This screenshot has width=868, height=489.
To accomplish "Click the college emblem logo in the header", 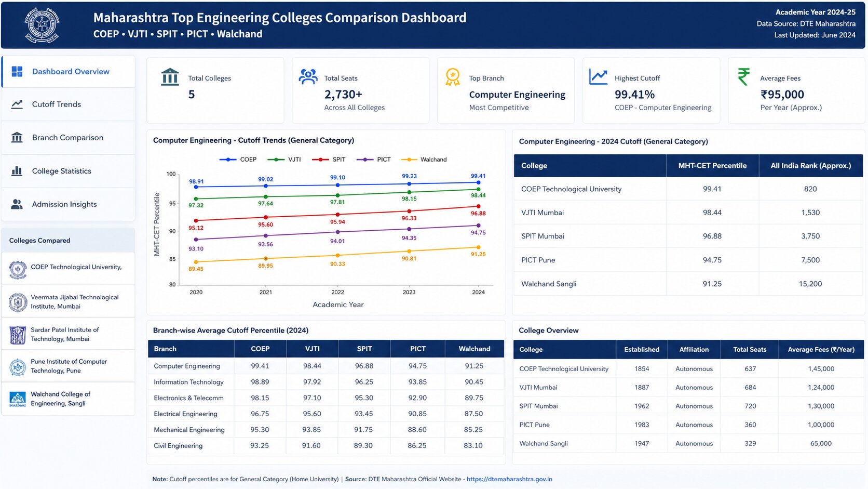I will pos(42,25).
